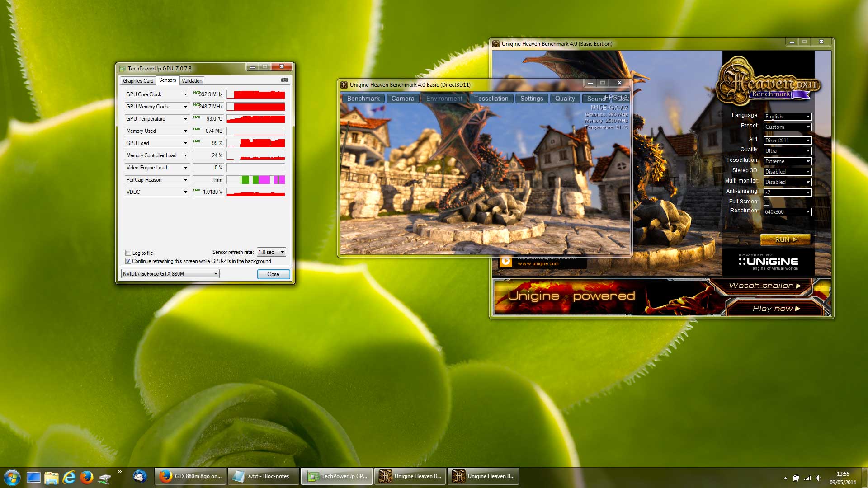This screenshot has width=868, height=488.
Task: Open Quality menu in Heaven window
Action: point(565,99)
